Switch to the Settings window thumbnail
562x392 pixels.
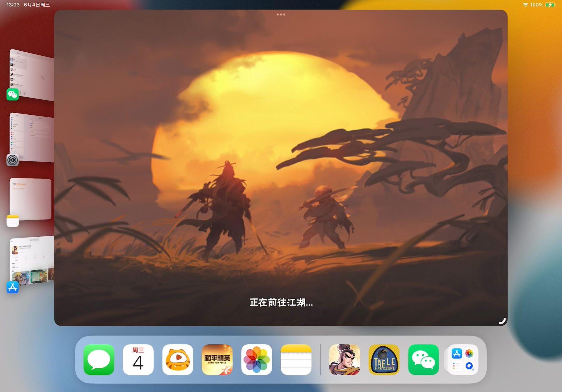pos(32,137)
